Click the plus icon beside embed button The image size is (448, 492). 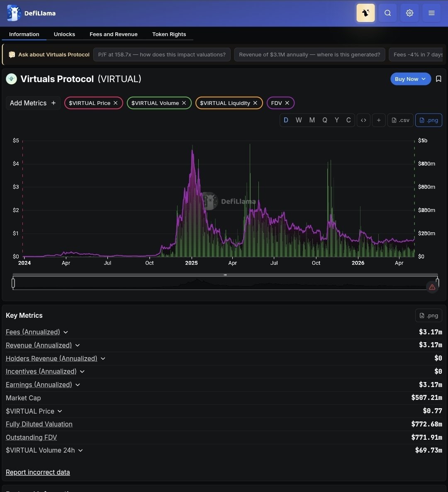pos(379,120)
